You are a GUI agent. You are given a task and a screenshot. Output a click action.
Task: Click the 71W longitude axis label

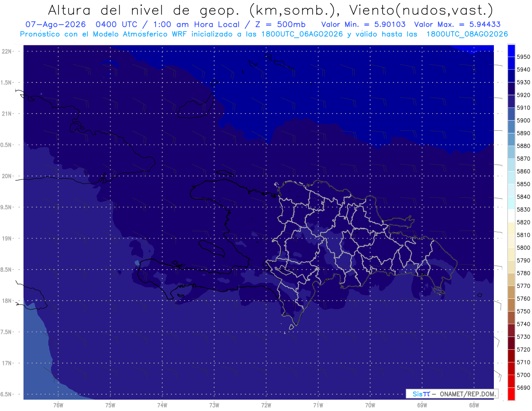(318, 405)
